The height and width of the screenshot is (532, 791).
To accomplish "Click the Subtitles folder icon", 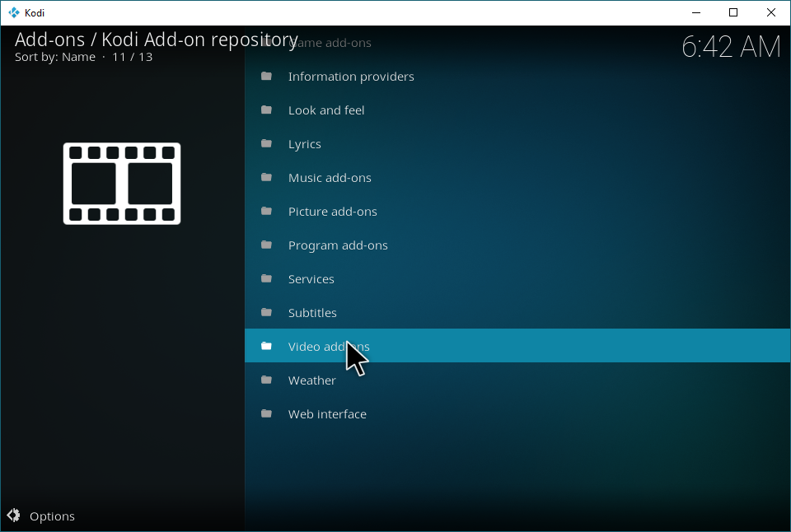I will click(266, 313).
